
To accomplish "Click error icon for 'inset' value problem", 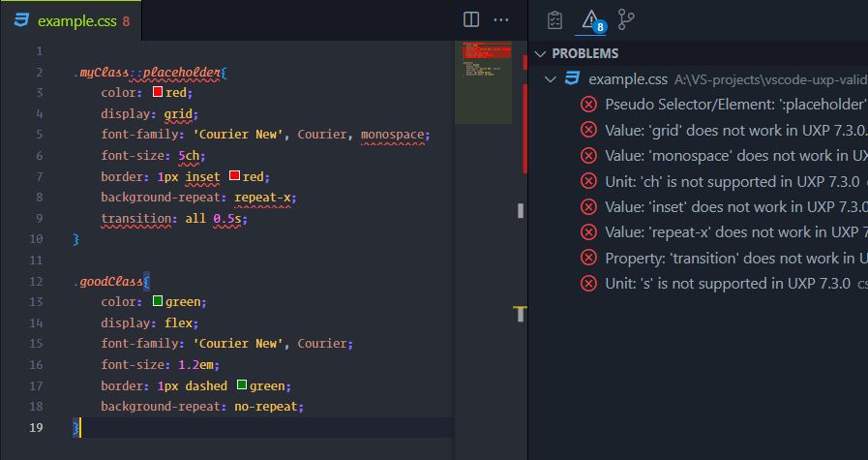I will [588, 206].
